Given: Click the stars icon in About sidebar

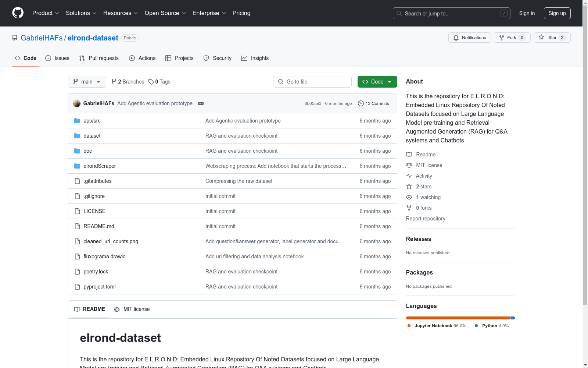Looking at the screenshot, I should [409, 187].
